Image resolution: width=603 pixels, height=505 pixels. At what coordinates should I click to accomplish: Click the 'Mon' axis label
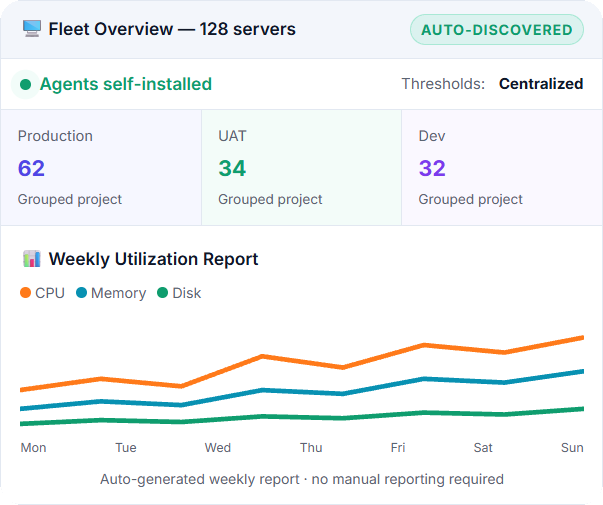33,448
